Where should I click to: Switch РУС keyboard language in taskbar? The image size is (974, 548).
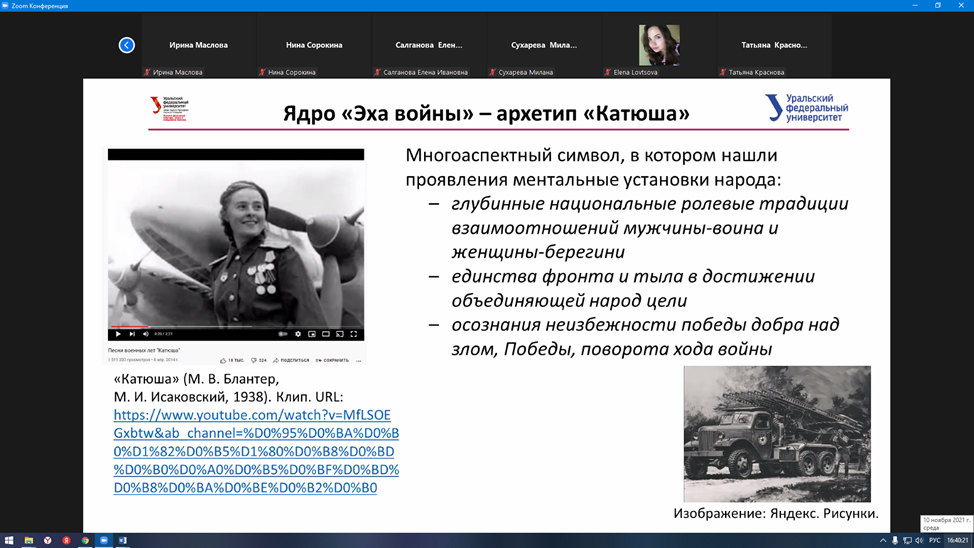(935, 540)
